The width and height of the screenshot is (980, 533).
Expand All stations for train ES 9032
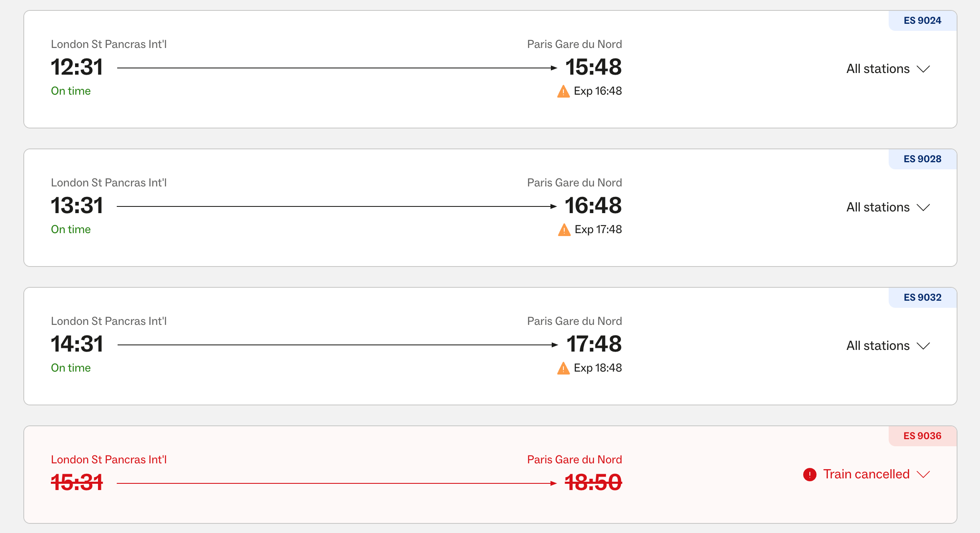[888, 346]
